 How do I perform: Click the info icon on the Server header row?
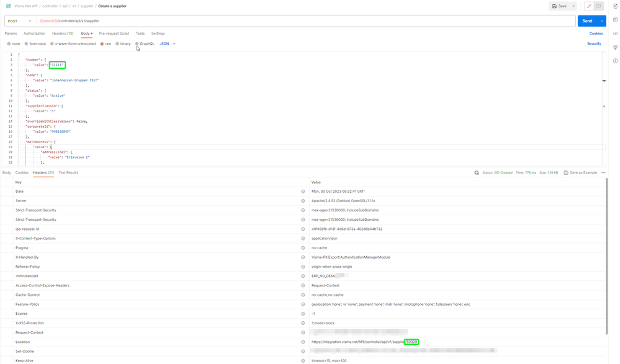click(x=303, y=201)
